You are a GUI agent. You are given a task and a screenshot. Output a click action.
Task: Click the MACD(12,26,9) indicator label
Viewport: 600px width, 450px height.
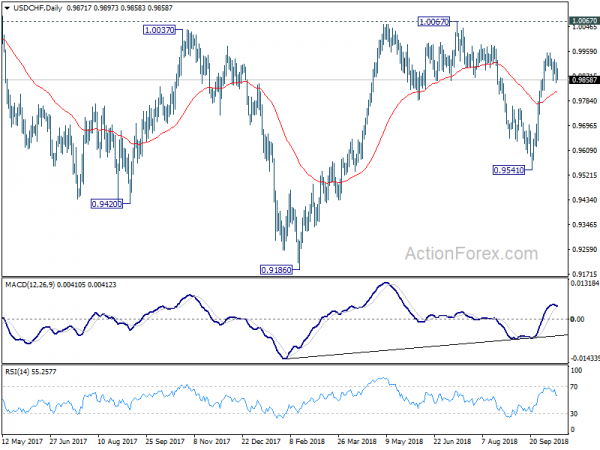click(x=60, y=285)
